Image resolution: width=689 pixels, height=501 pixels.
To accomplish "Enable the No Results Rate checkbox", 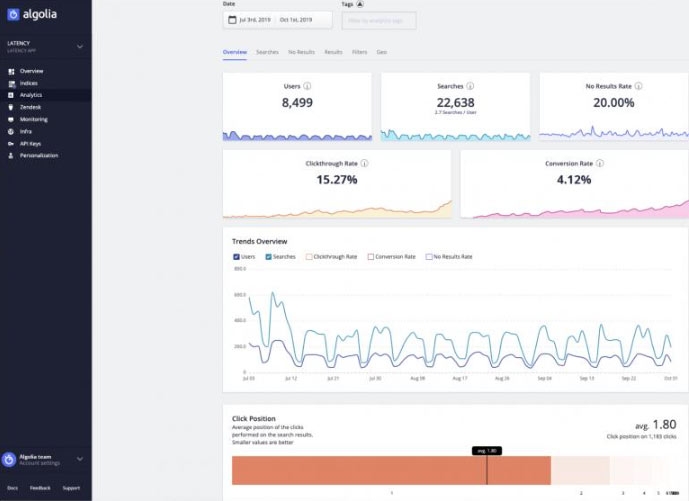I will [x=429, y=257].
